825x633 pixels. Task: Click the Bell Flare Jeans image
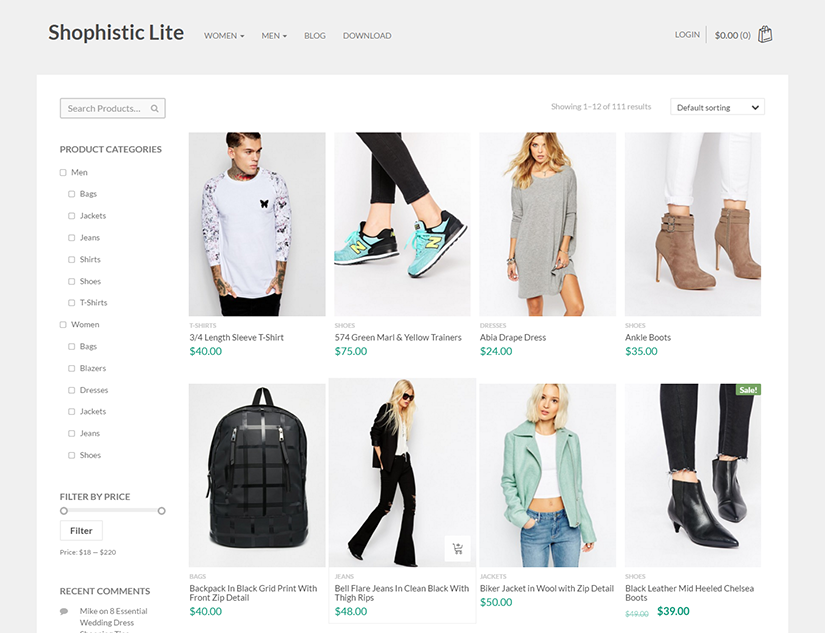click(403, 473)
